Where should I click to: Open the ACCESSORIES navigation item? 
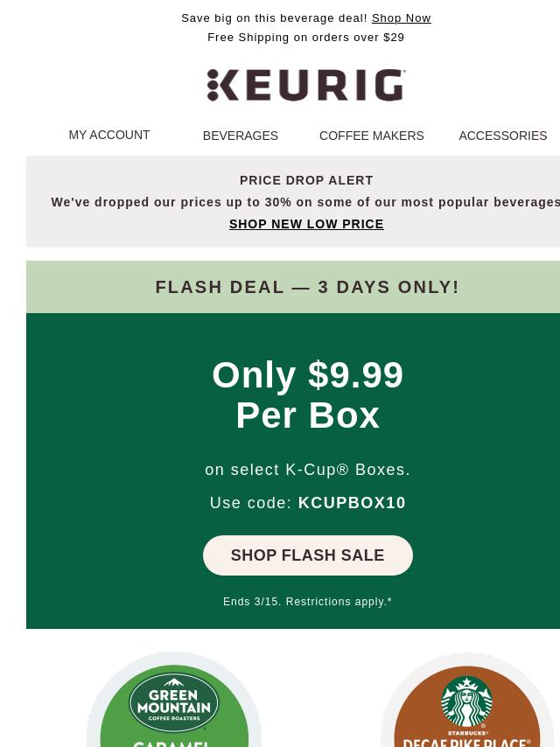point(503,136)
